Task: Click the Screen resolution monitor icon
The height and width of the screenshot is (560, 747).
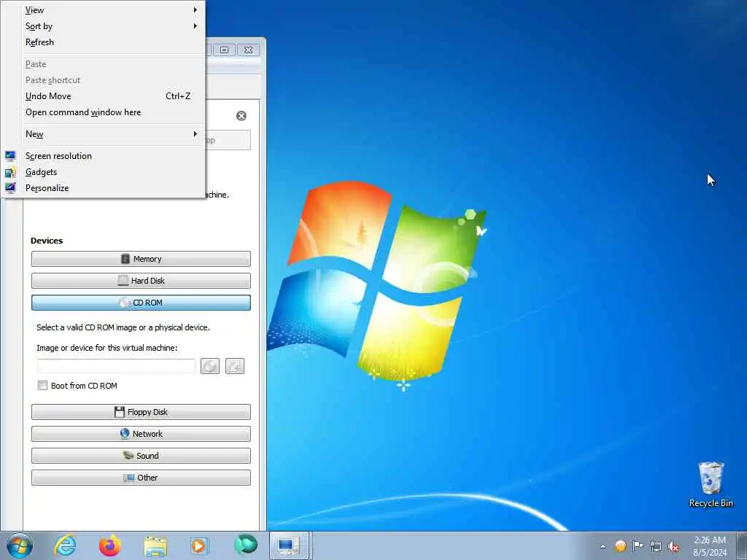Action: (x=10, y=156)
